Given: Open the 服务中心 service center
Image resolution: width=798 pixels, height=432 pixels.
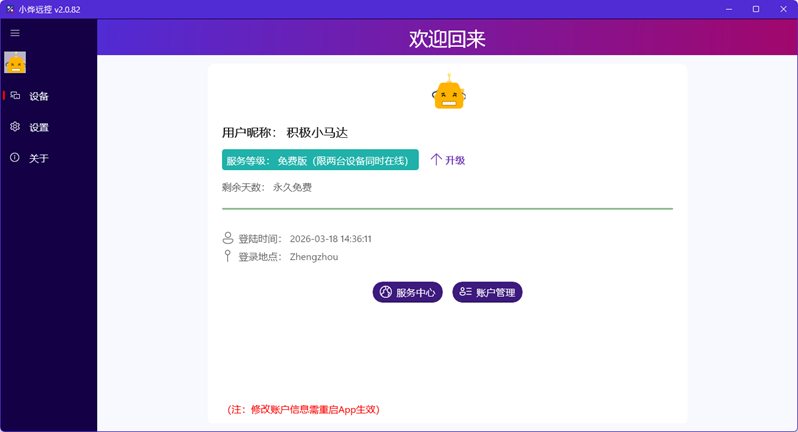Looking at the screenshot, I should click(x=407, y=292).
